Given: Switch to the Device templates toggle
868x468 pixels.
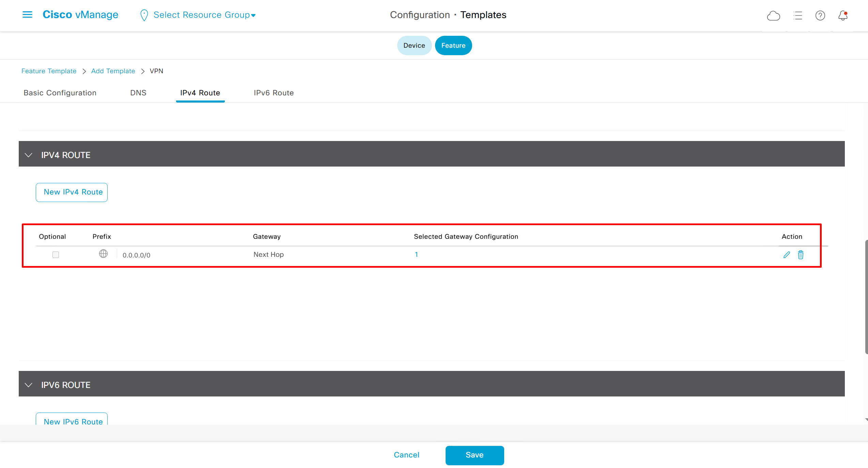Looking at the screenshot, I should coord(414,45).
